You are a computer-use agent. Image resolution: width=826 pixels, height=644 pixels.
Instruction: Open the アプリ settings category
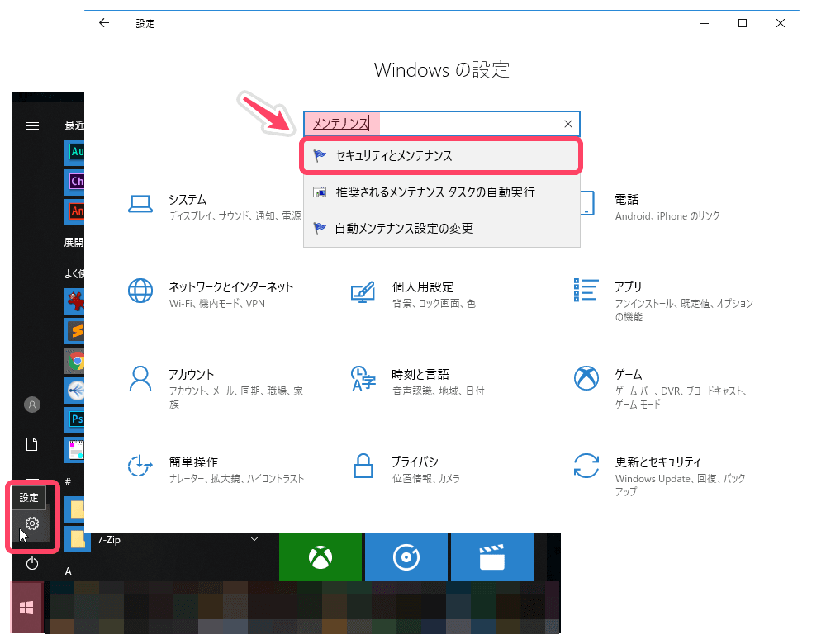click(x=664, y=301)
